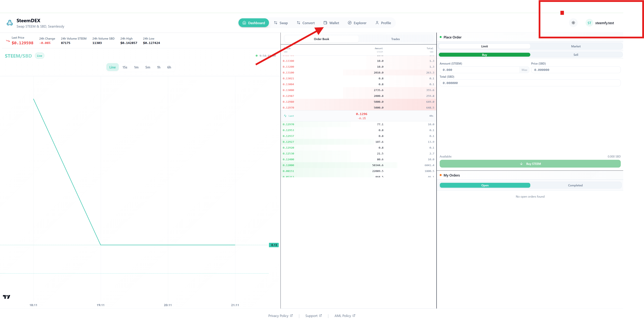Select the 15s chart interval
This screenshot has height=322, width=644.
(x=125, y=67)
